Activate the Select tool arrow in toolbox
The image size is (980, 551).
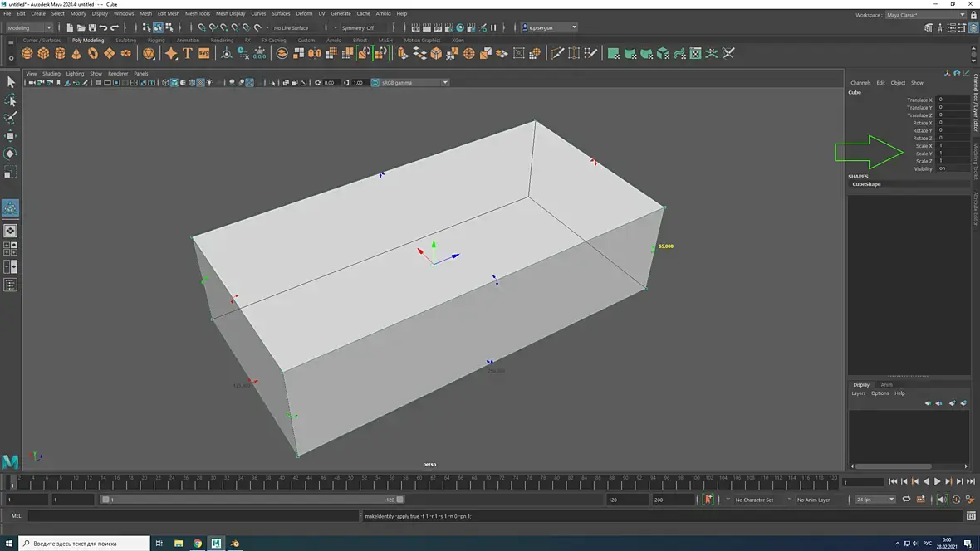[x=11, y=82]
